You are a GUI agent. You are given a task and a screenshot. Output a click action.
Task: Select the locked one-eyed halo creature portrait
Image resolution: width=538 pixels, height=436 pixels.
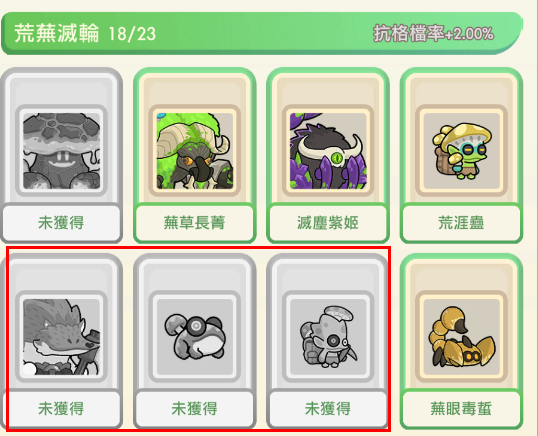point(328,337)
